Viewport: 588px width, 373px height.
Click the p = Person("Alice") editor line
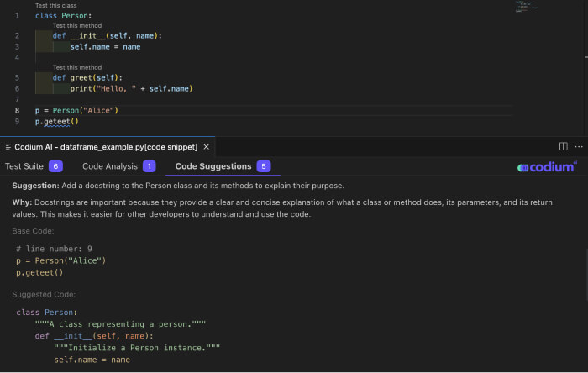77,111
